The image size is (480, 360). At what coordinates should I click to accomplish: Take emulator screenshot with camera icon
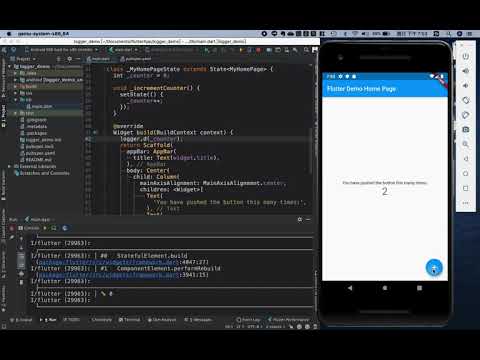[x=466, y=129]
